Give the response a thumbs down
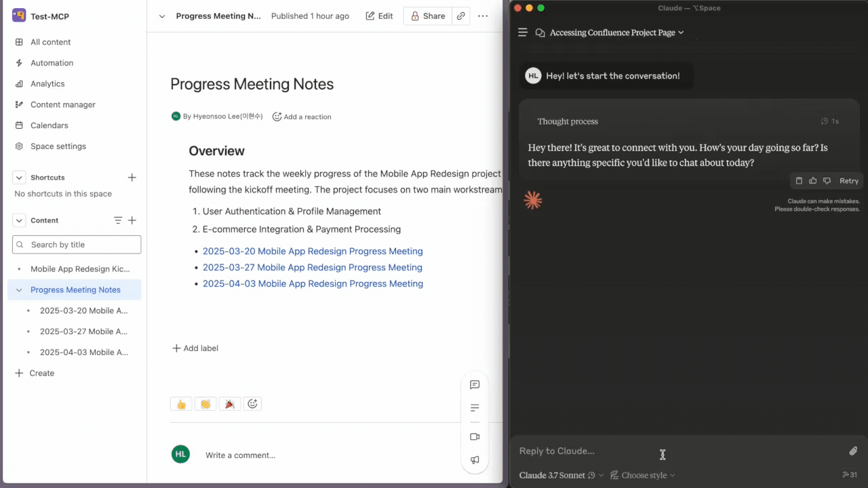The width and height of the screenshot is (868, 488). click(827, 181)
